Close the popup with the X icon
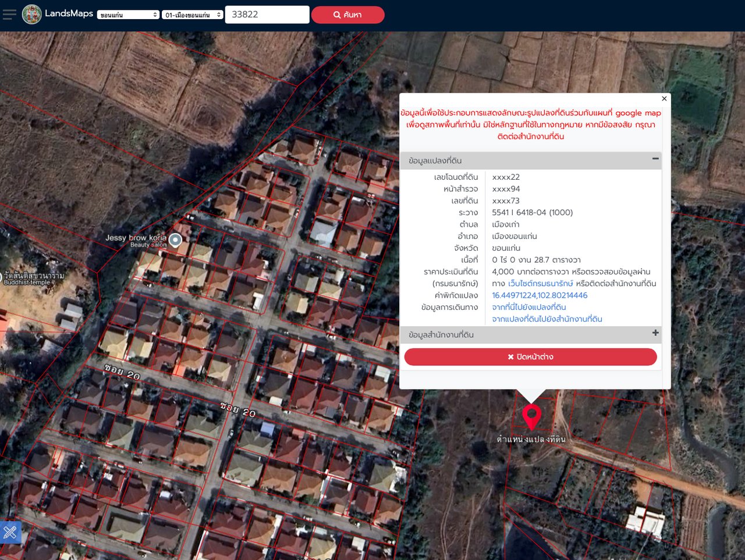 pyautogui.click(x=664, y=99)
